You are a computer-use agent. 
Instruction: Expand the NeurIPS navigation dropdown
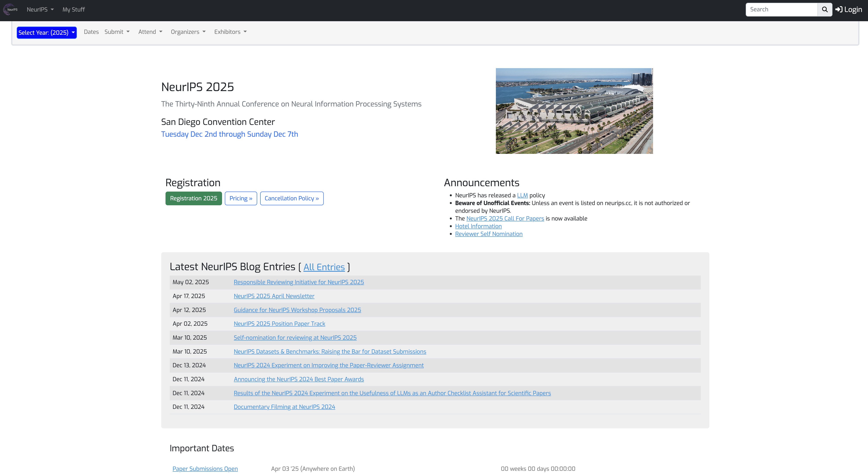click(x=40, y=9)
